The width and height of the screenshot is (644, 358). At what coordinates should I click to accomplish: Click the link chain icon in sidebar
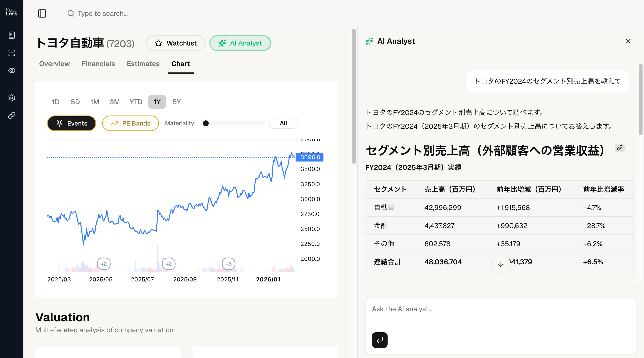[x=11, y=115]
